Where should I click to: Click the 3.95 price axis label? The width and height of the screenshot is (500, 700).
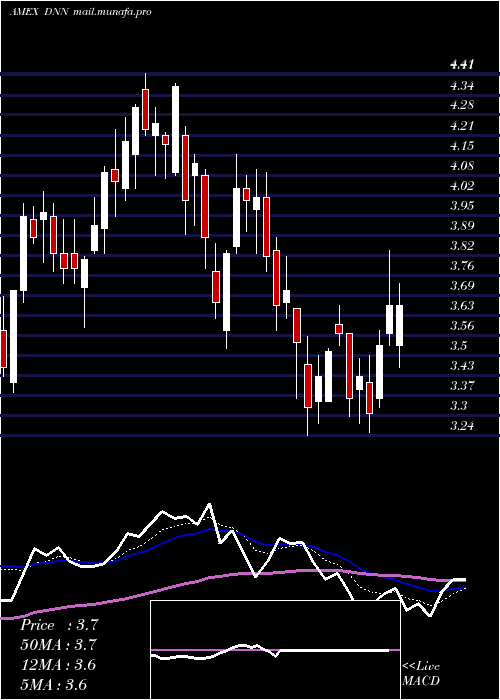tap(461, 205)
